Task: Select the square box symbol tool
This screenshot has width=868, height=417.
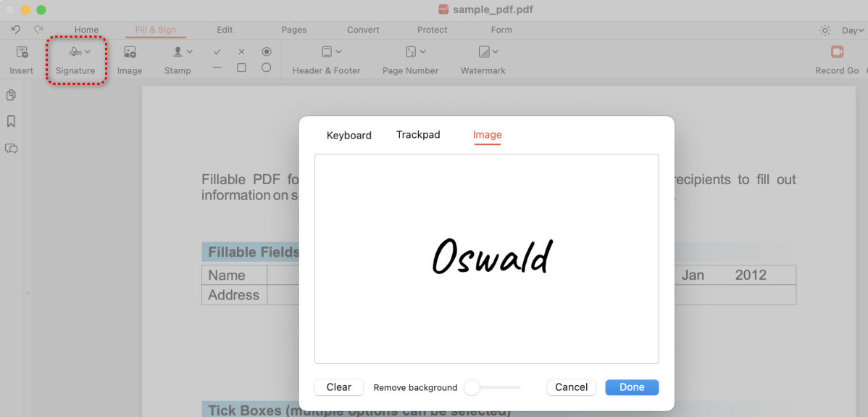Action: click(241, 67)
